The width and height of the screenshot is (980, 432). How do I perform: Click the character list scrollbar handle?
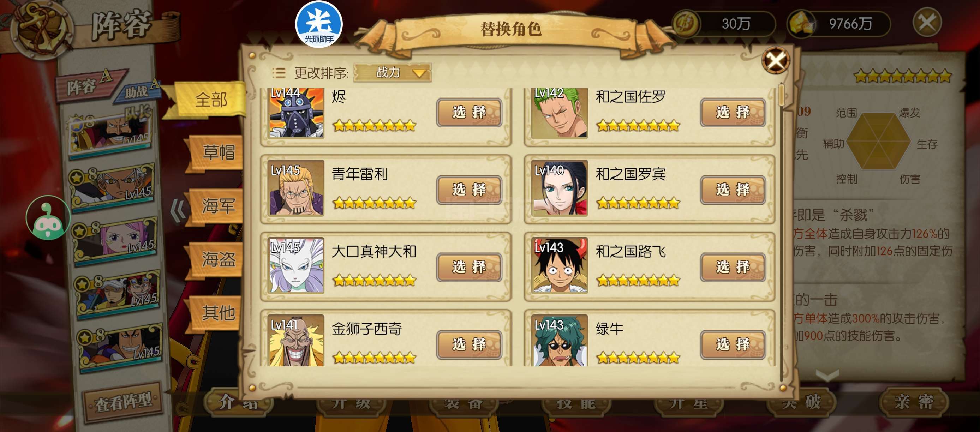point(781,95)
